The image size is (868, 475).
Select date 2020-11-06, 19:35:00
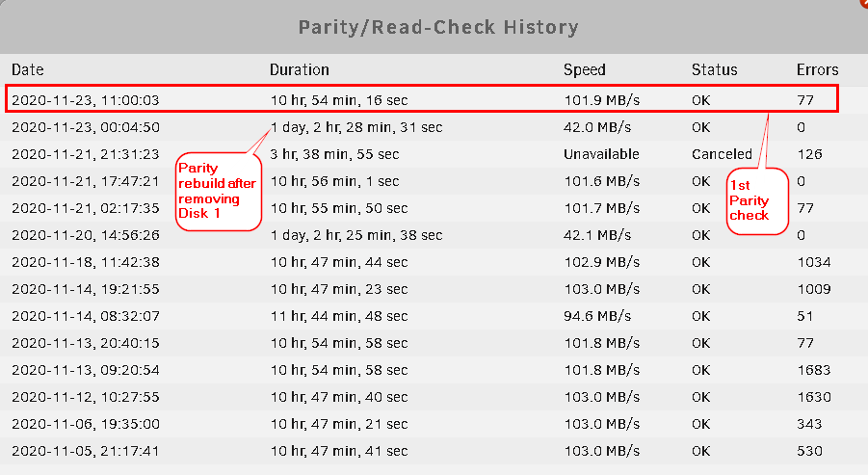[x=85, y=425]
